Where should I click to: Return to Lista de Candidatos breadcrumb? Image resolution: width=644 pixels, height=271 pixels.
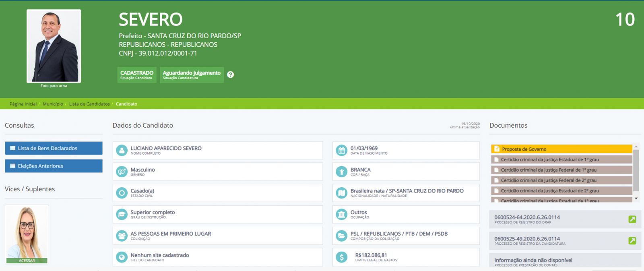click(x=89, y=104)
